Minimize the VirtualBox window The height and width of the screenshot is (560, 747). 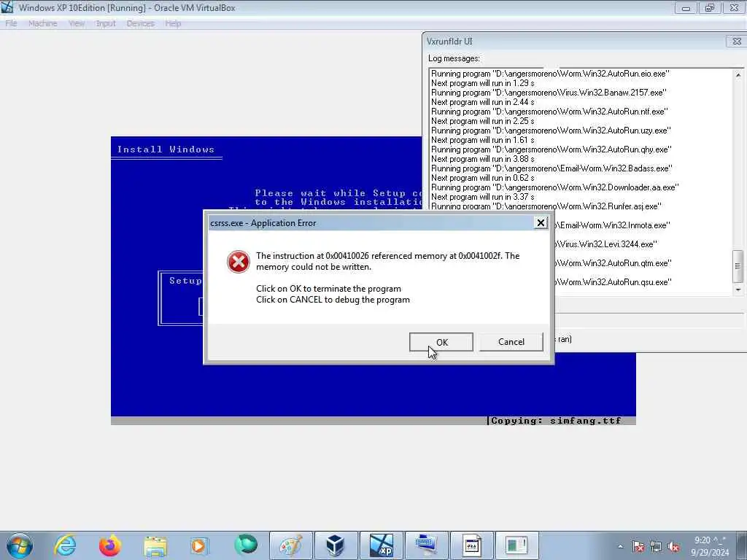pyautogui.click(x=686, y=7)
